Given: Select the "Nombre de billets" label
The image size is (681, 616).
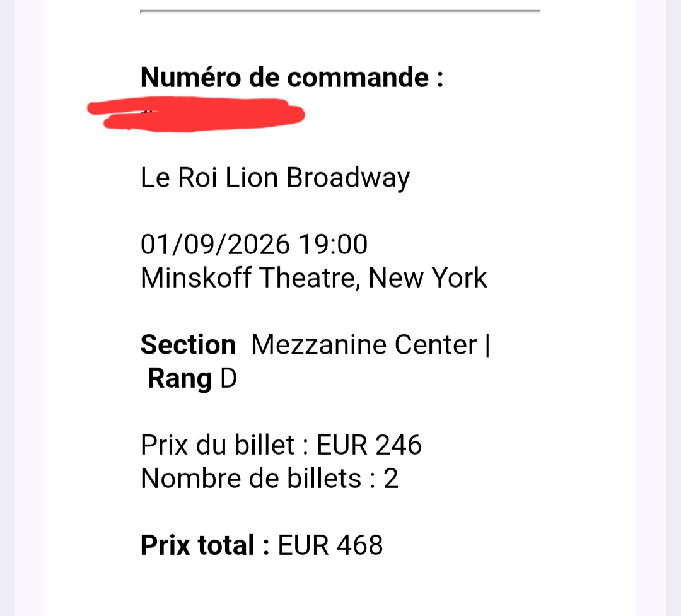Looking at the screenshot, I should pos(250,479).
